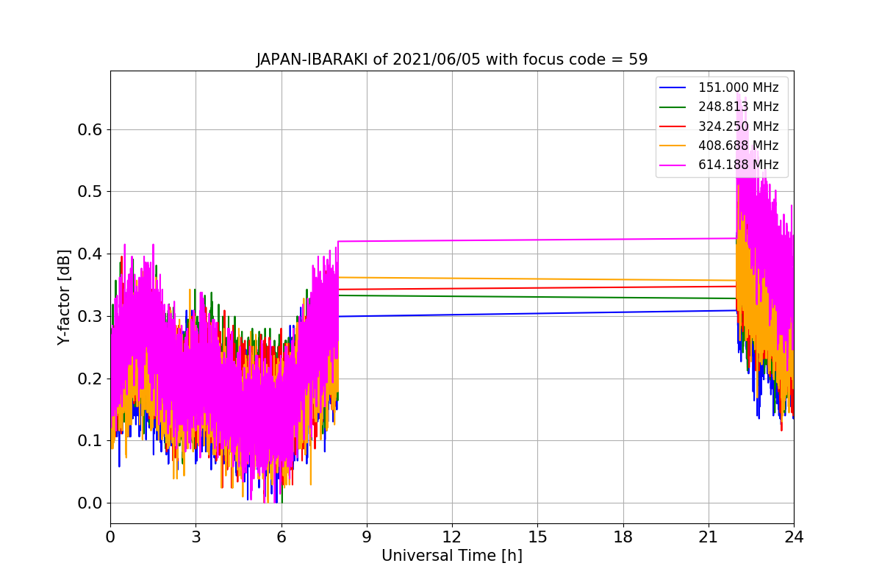The image size is (882, 588).
Task: Click the 0.4 y-axis tick label
Action: coord(90,254)
